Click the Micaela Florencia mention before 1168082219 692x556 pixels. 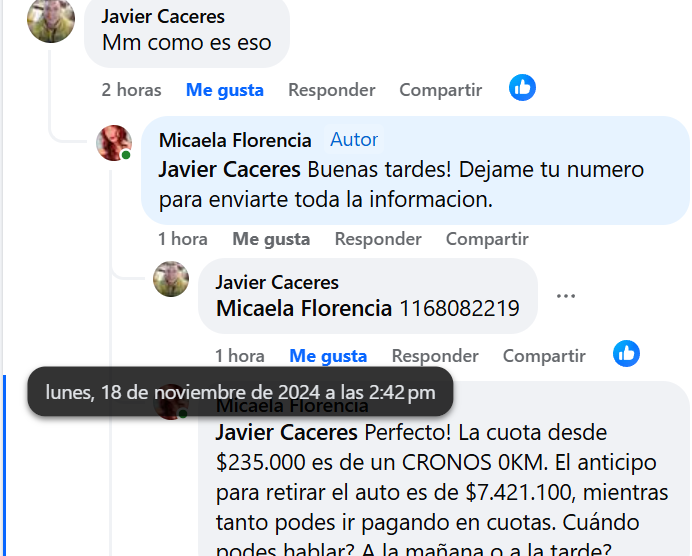(x=304, y=308)
